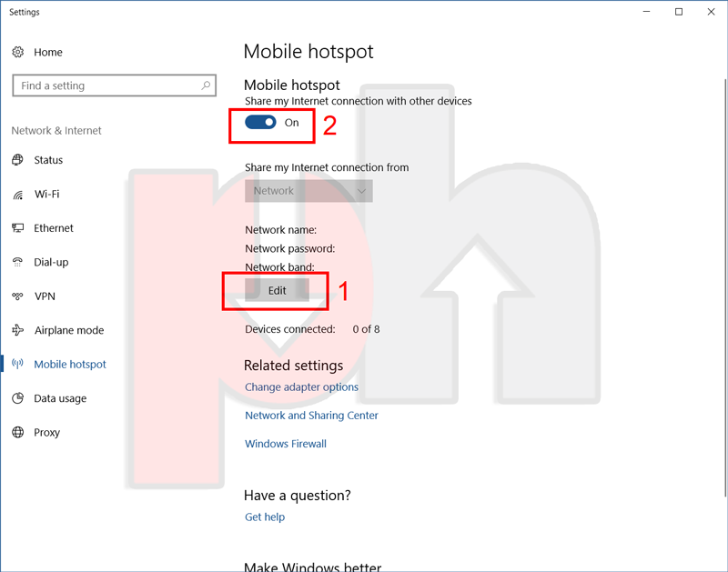This screenshot has width=728, height=572.
Task: Click the 'Network password:' label
Action: [x=290, y=248]
